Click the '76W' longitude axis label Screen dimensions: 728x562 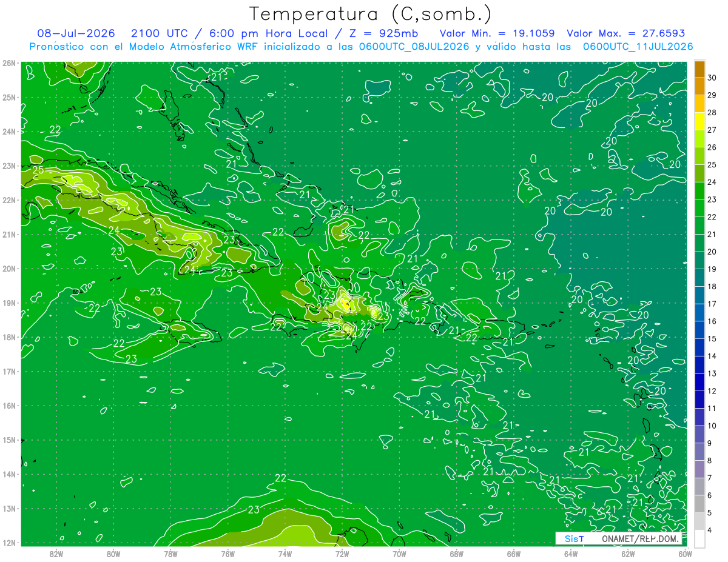tap(227, 554)
